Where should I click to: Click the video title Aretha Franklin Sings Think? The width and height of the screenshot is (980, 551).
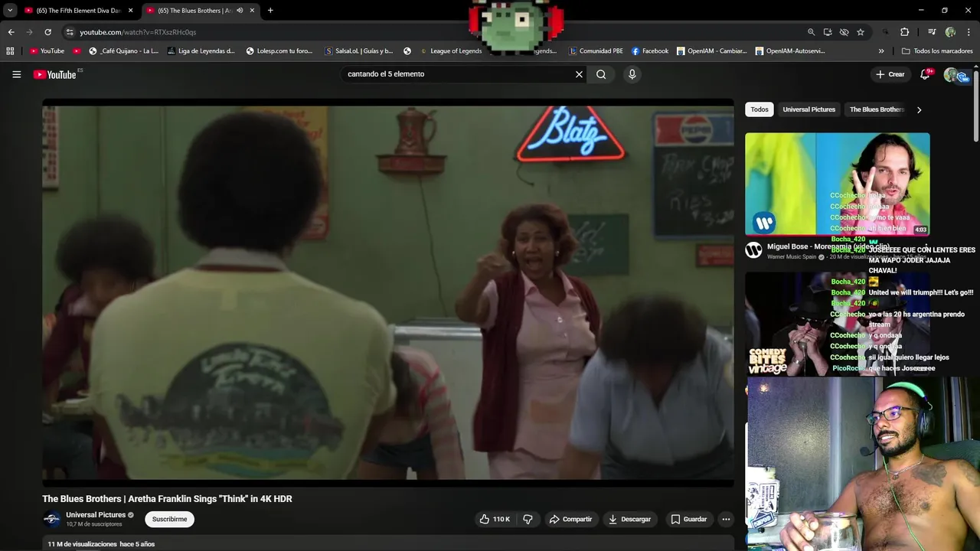[167, 499]
